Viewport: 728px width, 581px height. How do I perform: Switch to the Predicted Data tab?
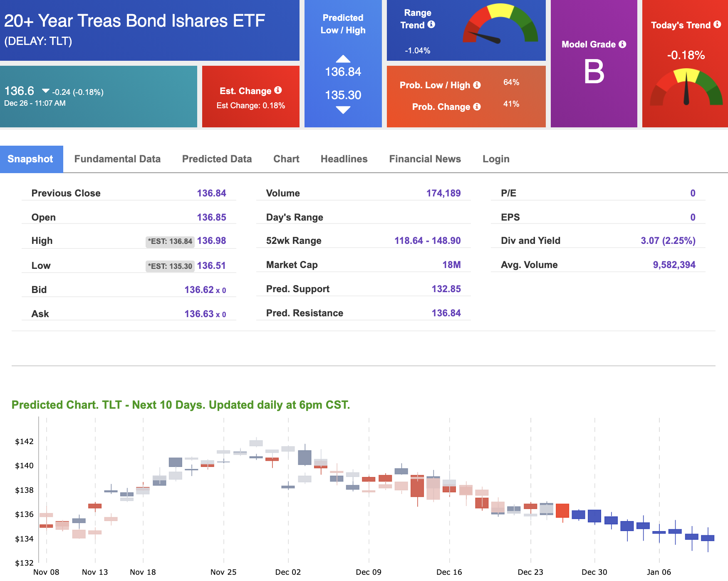pos(217,159)
